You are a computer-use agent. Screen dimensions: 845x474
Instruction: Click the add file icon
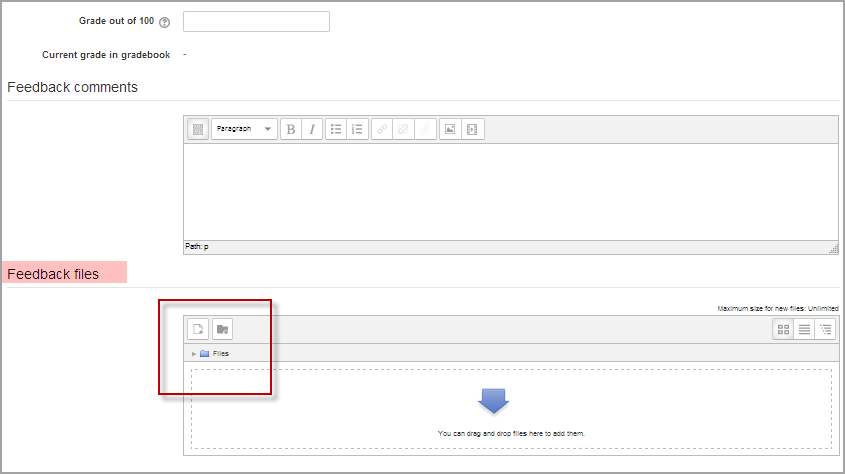pyautogui.click(x=198, y=329)
